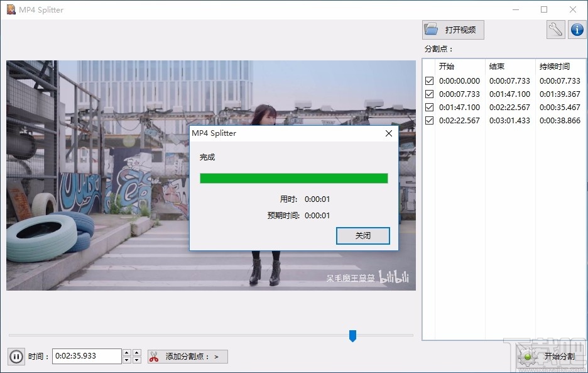Click the MP4 Splitter app icon in title bar
Viewport: 588px width, 373px height.
point(11,10)
